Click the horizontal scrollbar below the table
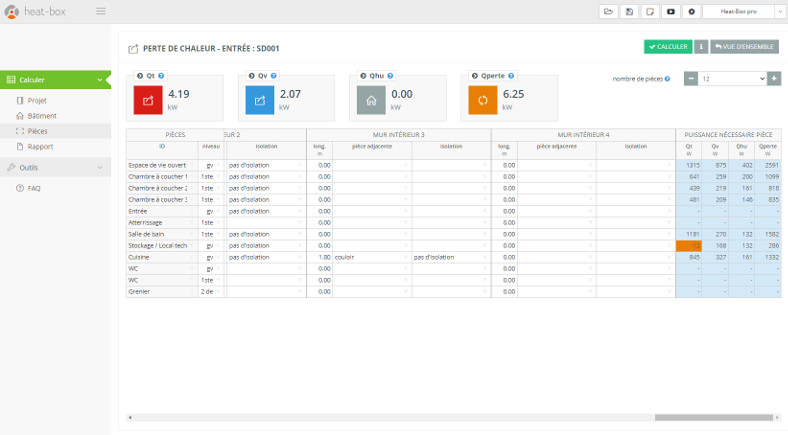Screen dimensions: 788x435 714,417
